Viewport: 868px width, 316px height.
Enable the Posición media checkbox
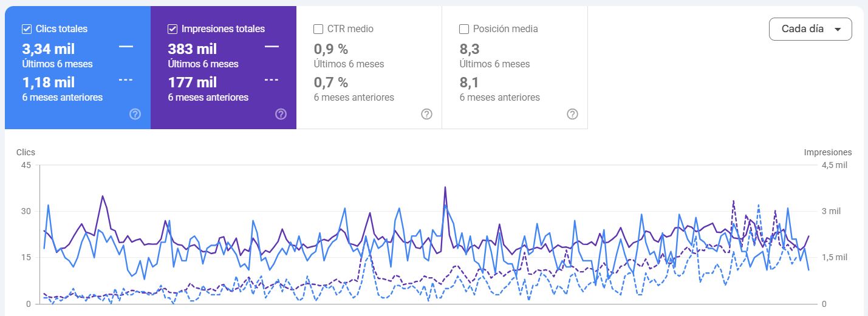point(464,29)
